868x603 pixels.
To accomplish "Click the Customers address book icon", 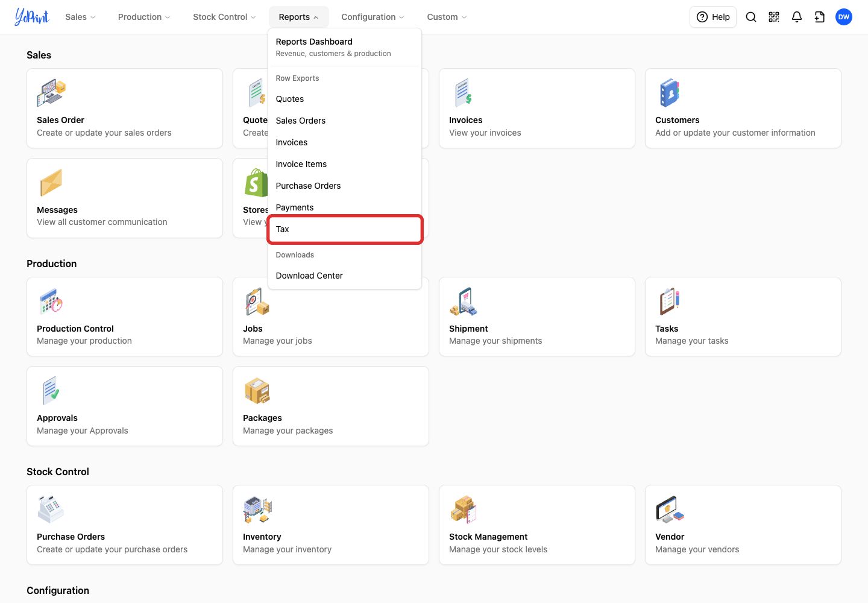I will coord(670,93).
